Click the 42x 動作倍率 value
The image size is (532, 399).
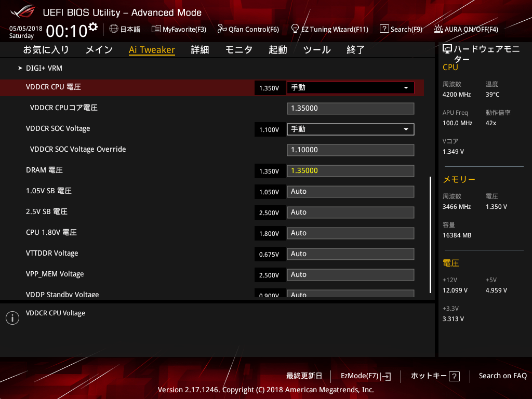point(490,123)
